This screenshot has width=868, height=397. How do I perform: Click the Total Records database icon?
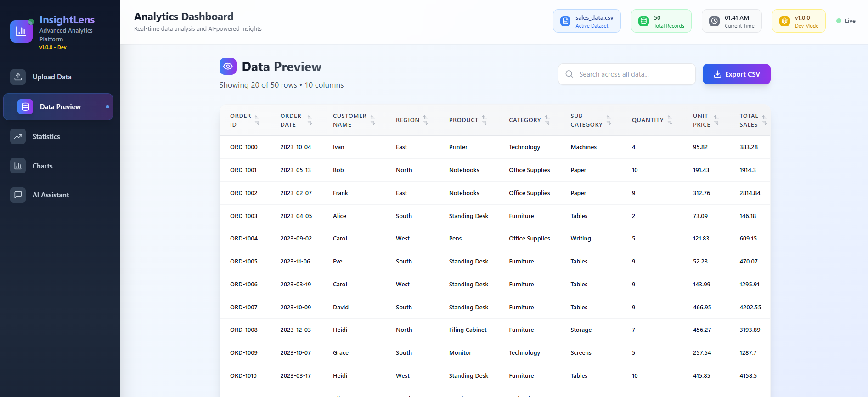[x=643, y=21]
